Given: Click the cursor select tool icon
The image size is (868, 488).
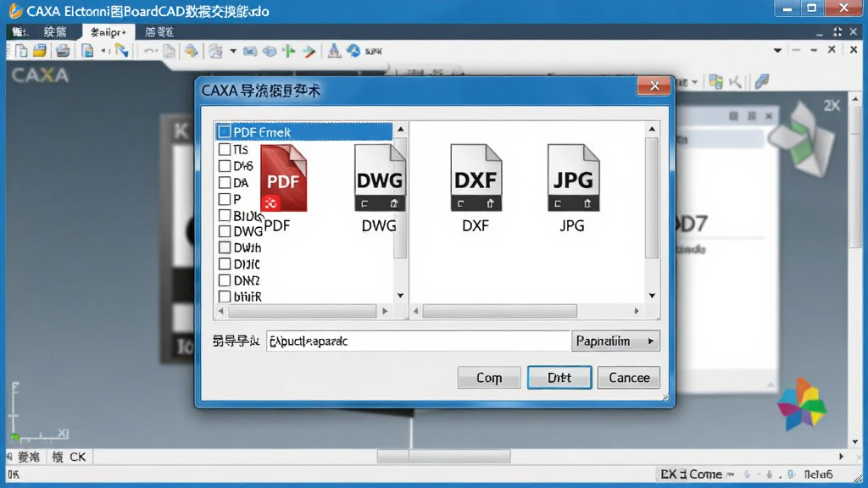Looking at the screenshot, I should pos(122,51).
